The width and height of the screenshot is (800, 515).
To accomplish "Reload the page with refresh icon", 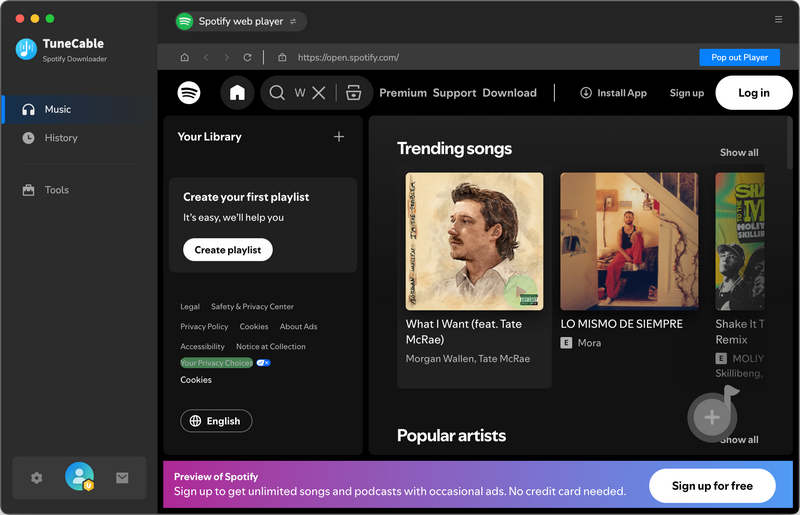I will click(247, 58).
